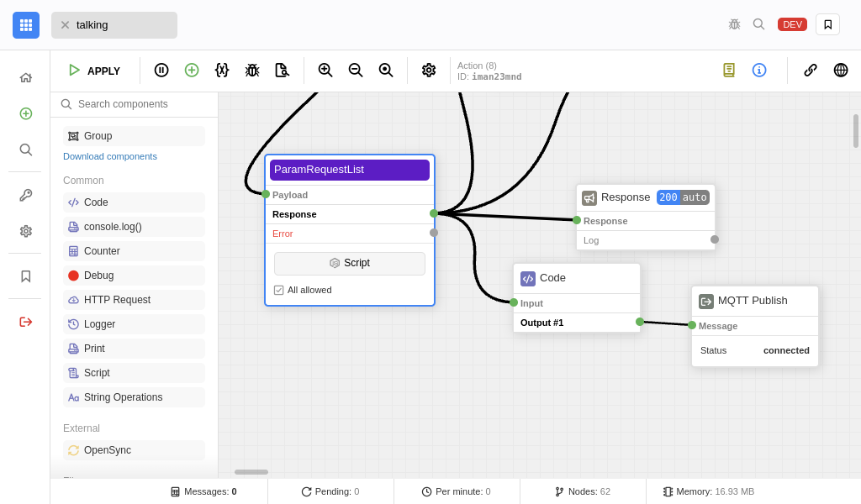861x504 pixels.
Task: Open the link chain icon
Action: tap(811, 71)
